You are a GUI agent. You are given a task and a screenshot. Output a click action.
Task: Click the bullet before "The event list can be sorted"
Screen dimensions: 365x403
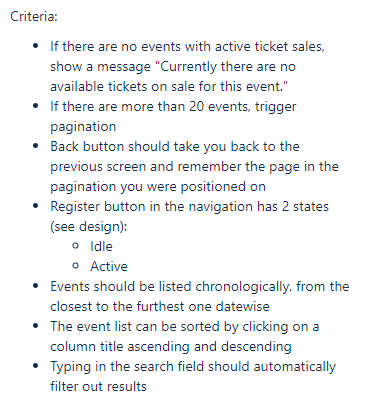point(36,326)
